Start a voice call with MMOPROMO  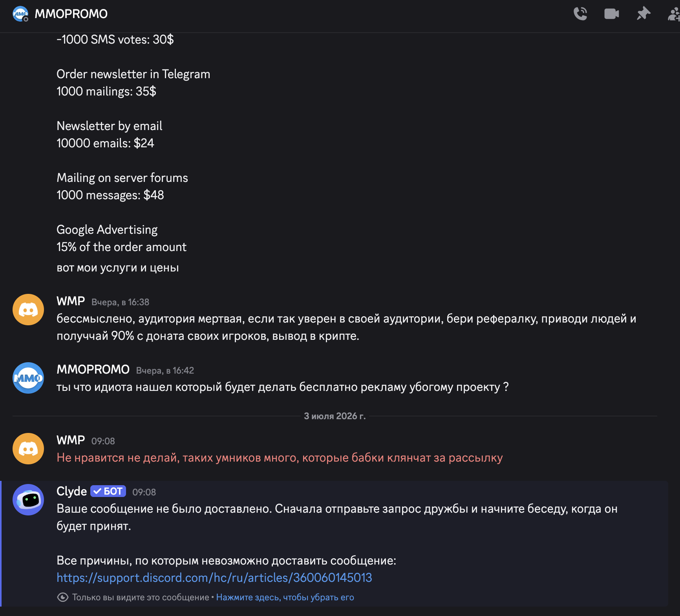click(580, 14)
